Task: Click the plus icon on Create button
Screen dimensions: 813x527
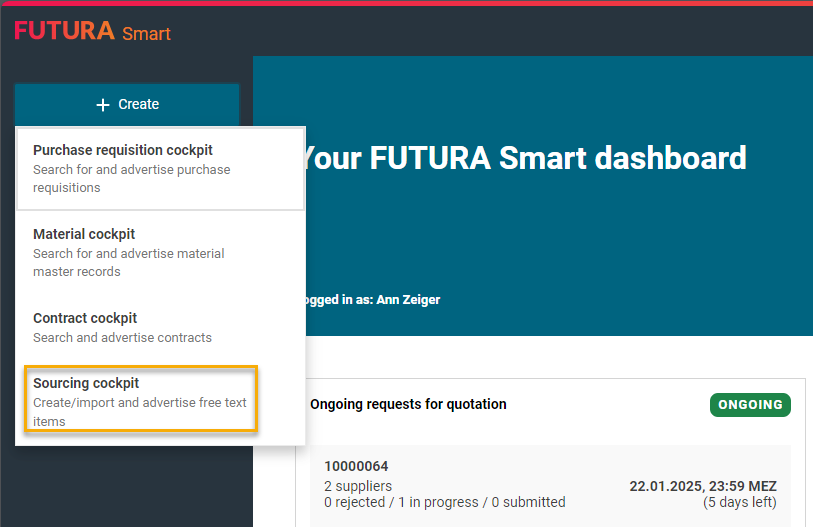Action: click(x=102, y=104)
